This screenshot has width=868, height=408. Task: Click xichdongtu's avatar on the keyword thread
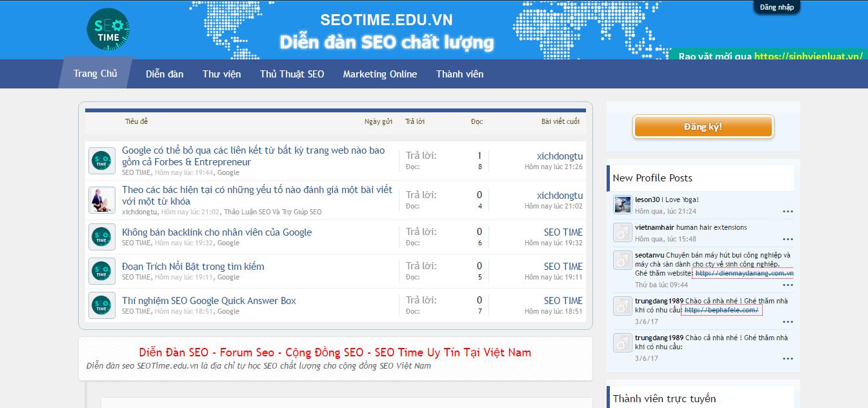click(102, 200)
